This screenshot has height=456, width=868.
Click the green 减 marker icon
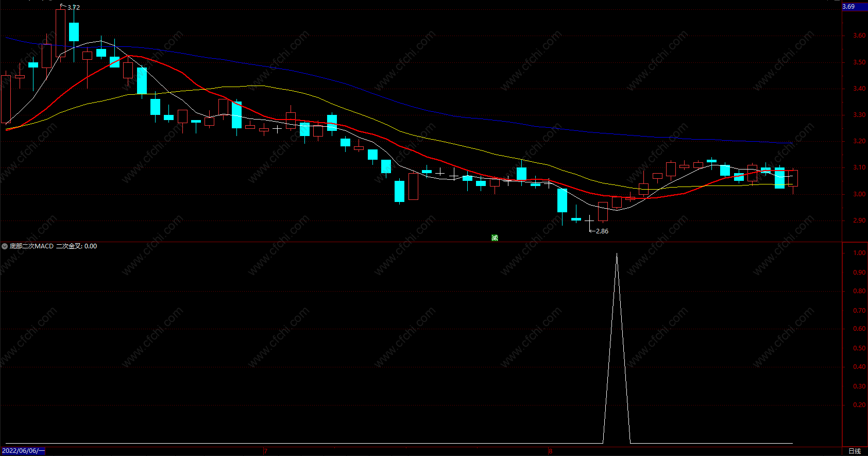(x=495, y=238)
